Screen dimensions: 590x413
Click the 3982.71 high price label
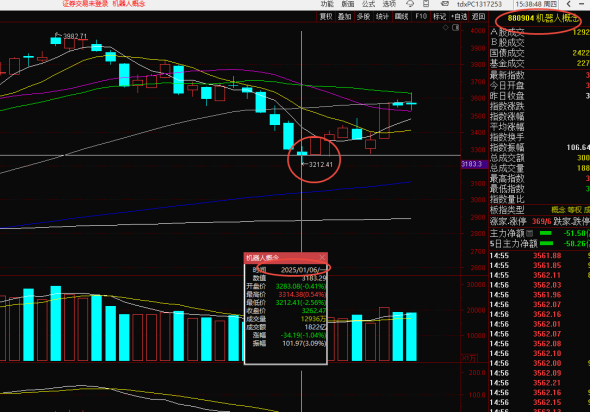(75, 36)
